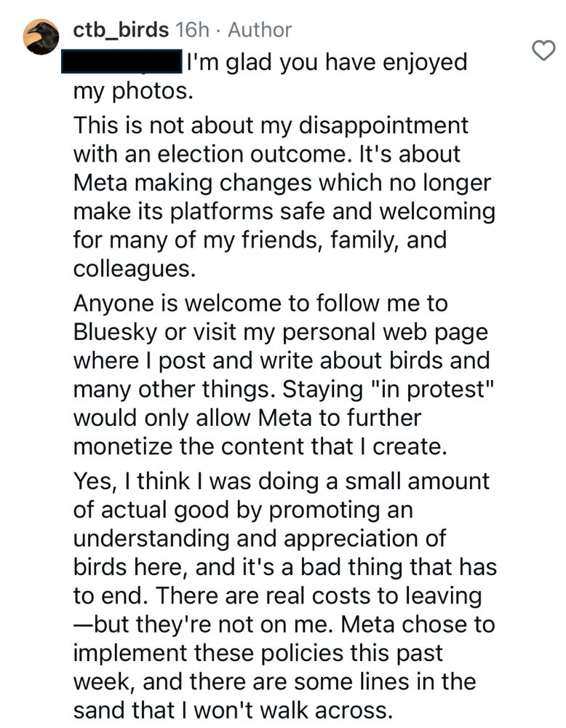Like the comment with the heart icon

(x=543, y=51)
